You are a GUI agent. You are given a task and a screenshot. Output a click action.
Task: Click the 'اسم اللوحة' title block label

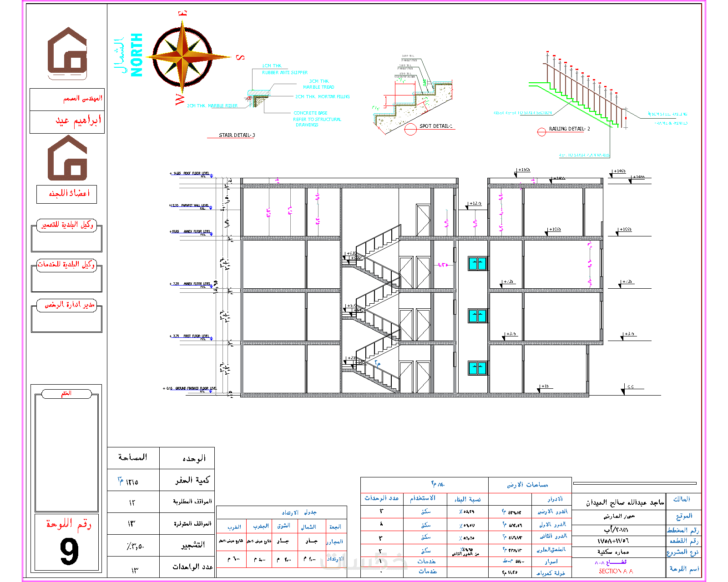[684, 569]
